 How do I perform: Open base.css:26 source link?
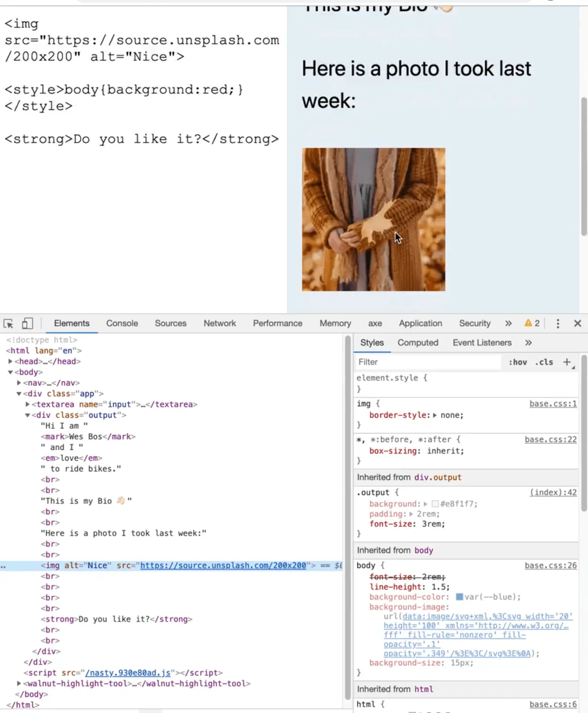(x=550, y=566)
